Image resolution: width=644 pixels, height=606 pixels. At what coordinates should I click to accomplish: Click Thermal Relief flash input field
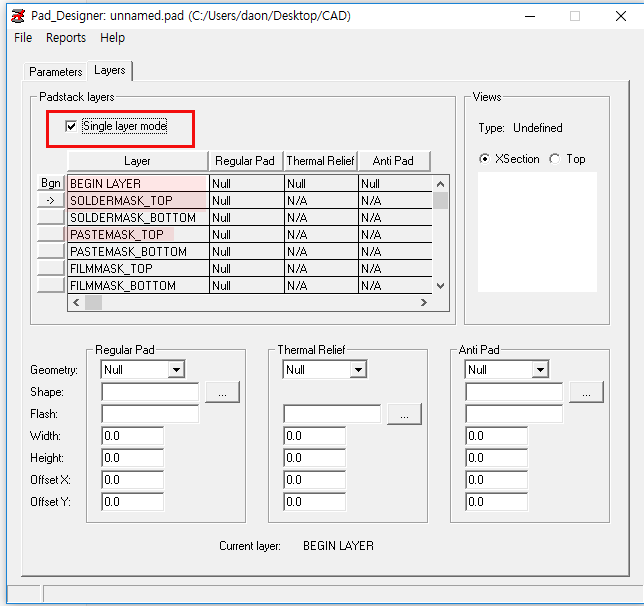332,414
